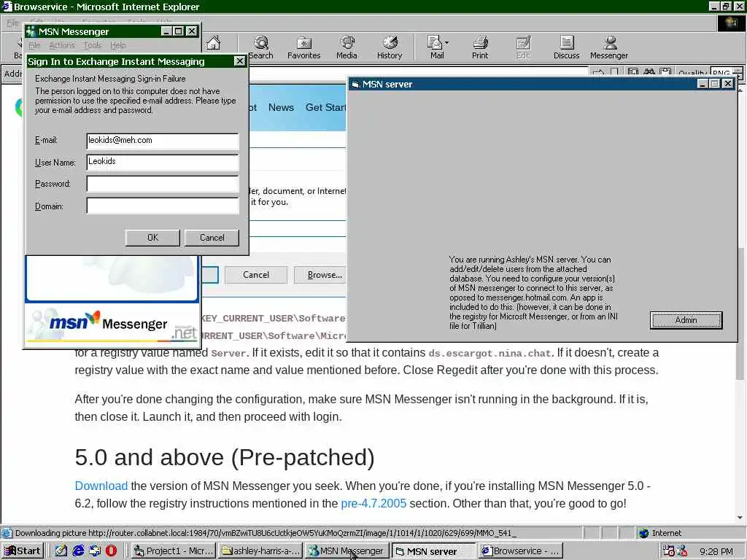This screenshot has height=560, width=747.
Task: Click the Discuss toolbar icon
Action: coord(566,47)
